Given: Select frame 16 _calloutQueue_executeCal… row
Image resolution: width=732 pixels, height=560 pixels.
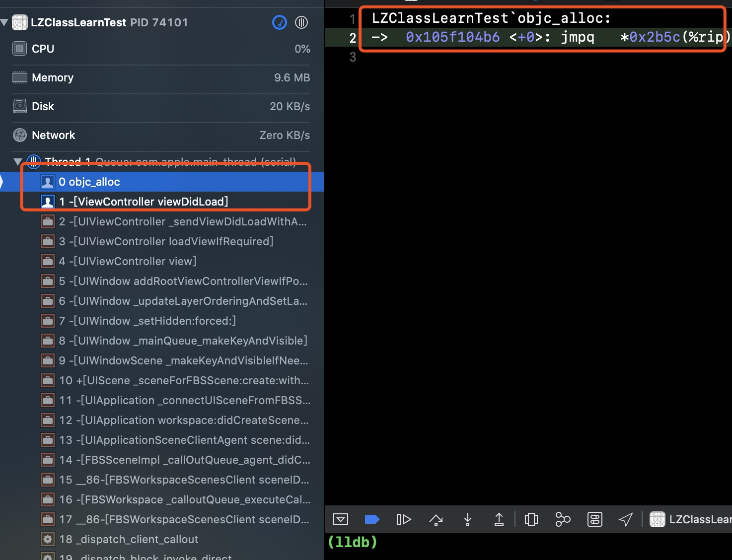Looking at the screenshot, I should (x=162, y=499).
